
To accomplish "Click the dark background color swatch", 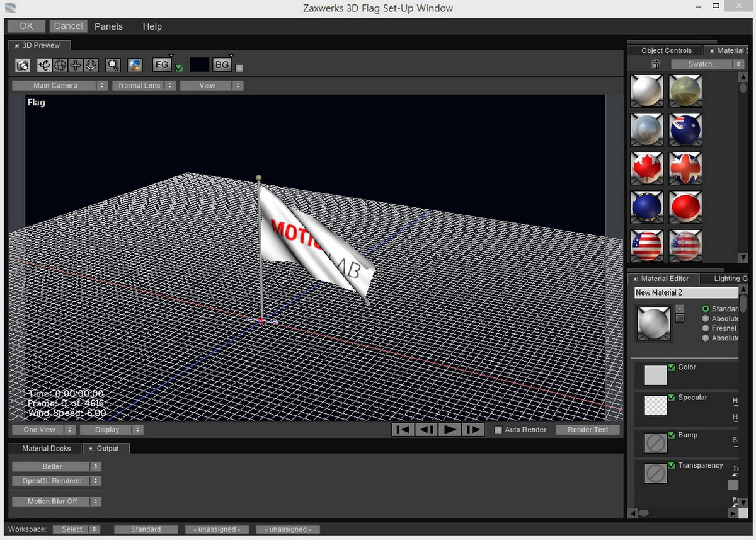I will [199, 64].
